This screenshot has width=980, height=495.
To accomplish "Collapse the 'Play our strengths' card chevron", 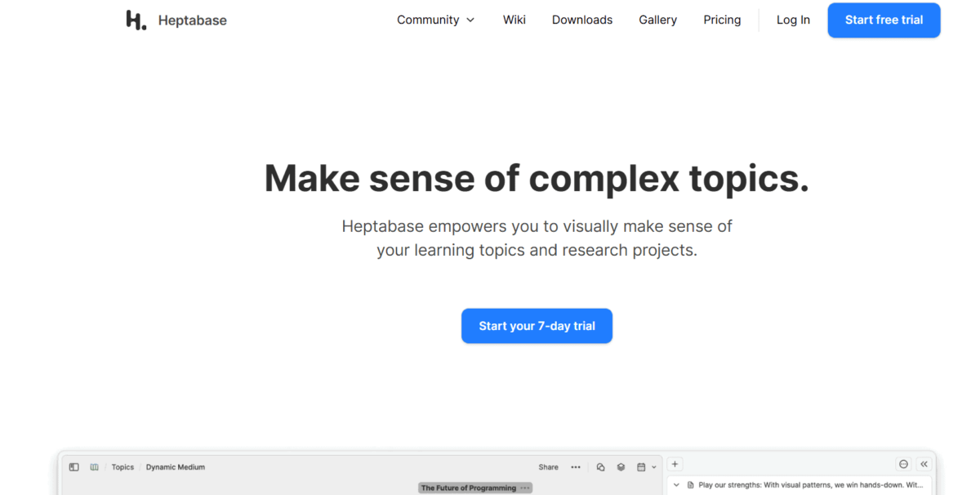I will click(x=676, y=485).
